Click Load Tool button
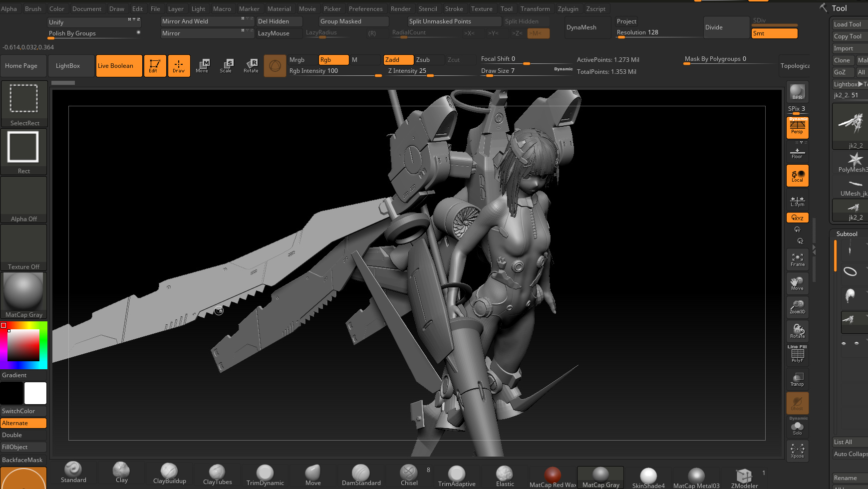The height and width of the screenshot is (489, 868). [x=850, y=24]
